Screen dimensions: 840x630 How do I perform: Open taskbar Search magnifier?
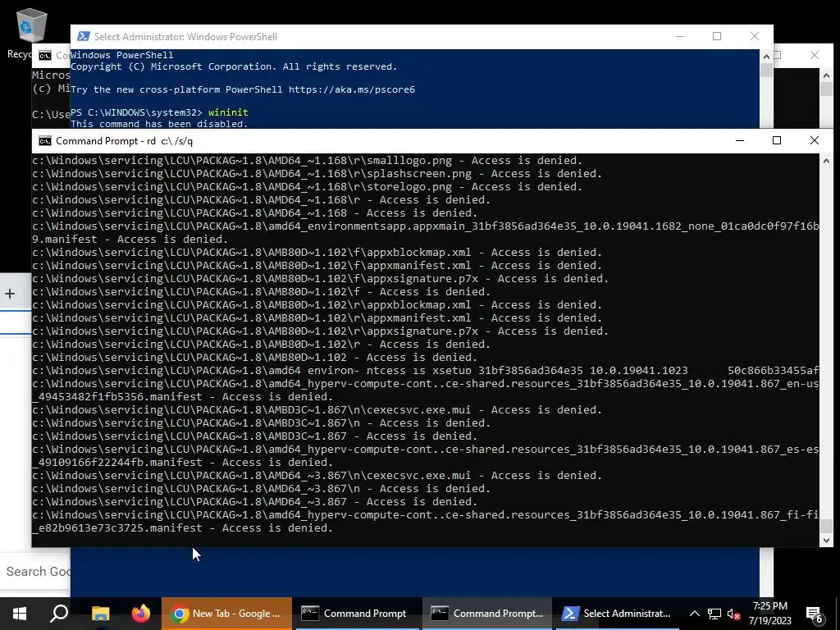tap(59, 614)
